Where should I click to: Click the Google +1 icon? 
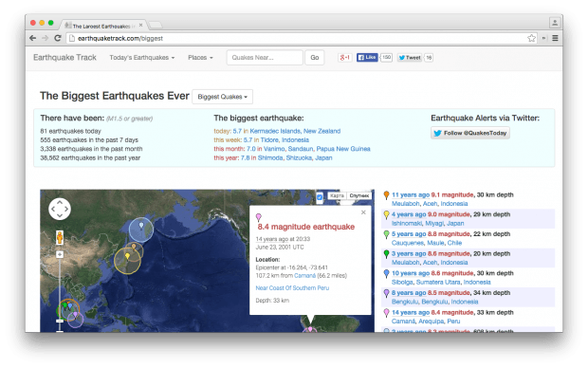344,58
